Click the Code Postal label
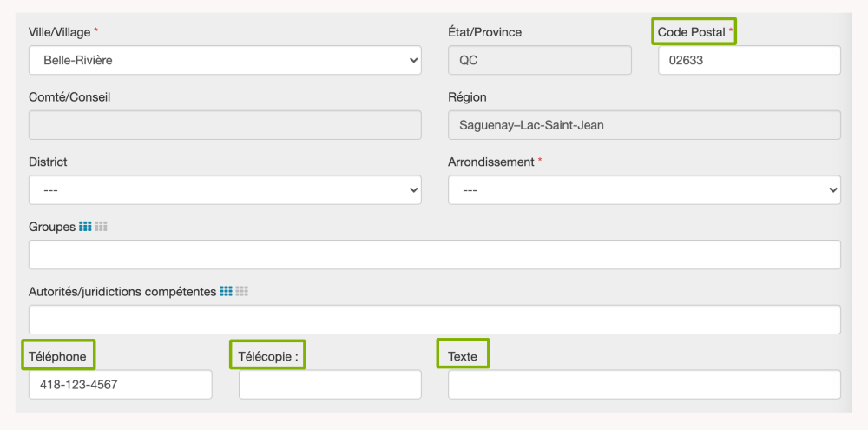 point(692,32)
